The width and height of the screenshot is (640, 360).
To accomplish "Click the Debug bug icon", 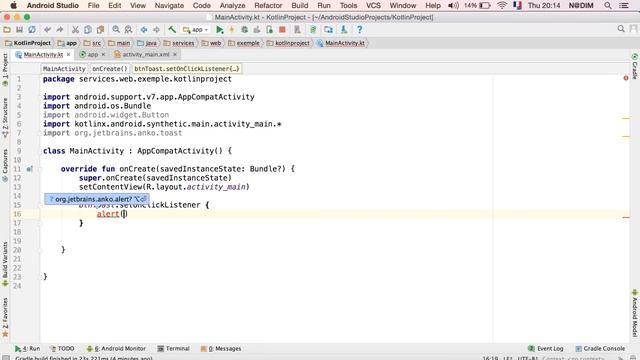I will (x=244, y=29).
